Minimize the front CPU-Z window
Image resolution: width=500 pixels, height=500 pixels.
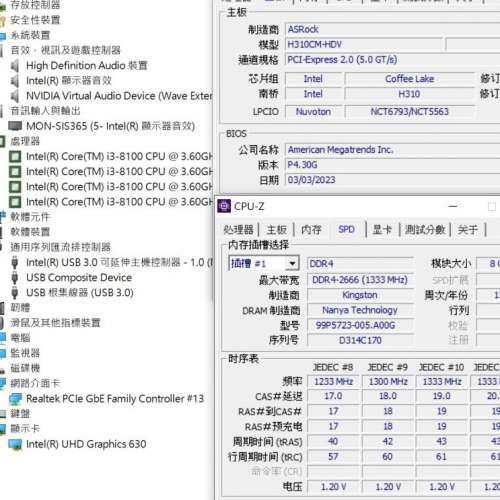coord(453,207)
